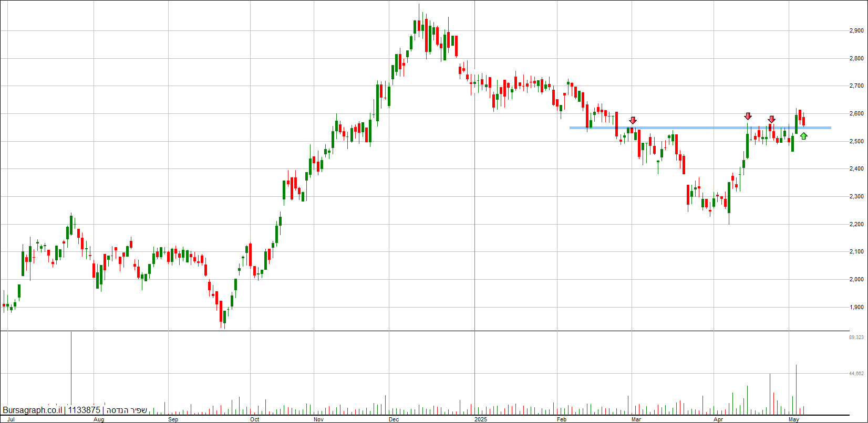Click the 2,700 price axis label

856,86
